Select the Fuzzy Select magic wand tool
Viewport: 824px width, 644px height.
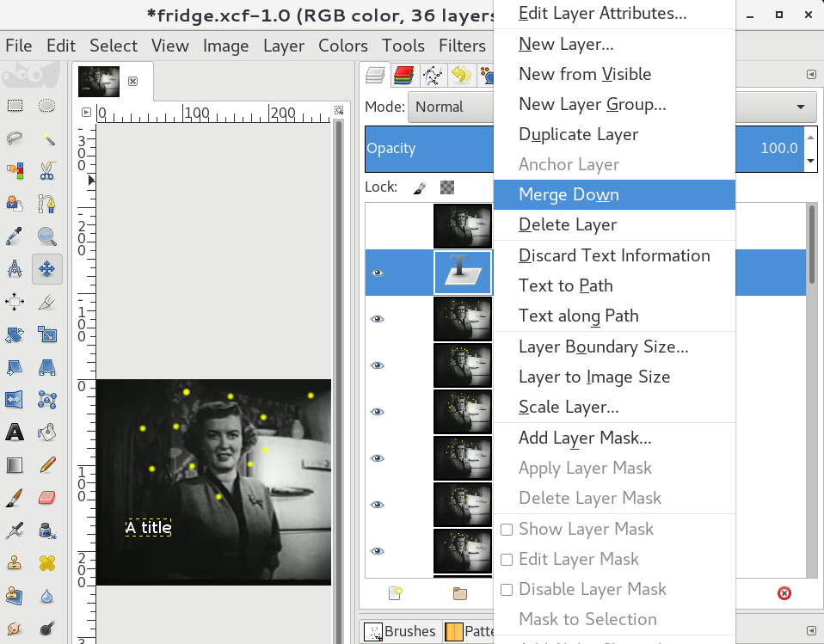(47, 138)
